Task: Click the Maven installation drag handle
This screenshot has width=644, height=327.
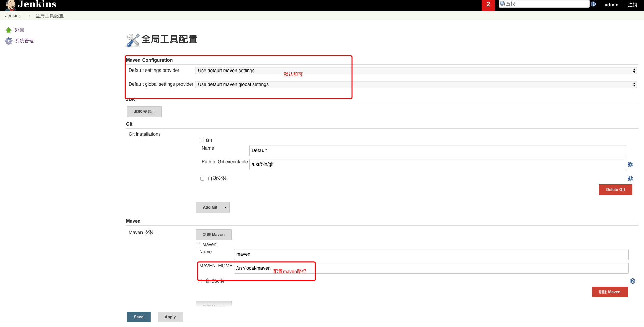Action: 198,245
